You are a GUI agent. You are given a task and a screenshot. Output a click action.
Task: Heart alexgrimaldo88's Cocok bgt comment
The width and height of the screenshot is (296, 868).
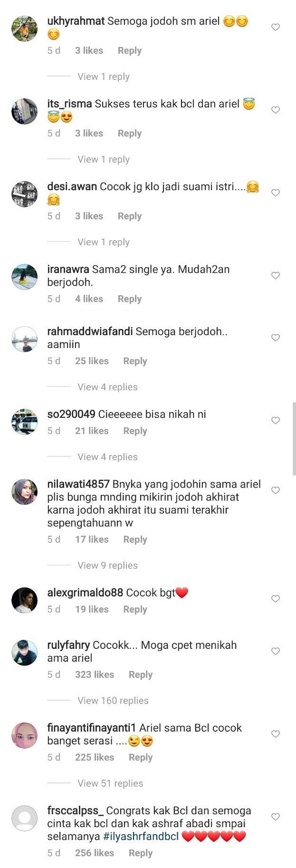pos(275,598)
